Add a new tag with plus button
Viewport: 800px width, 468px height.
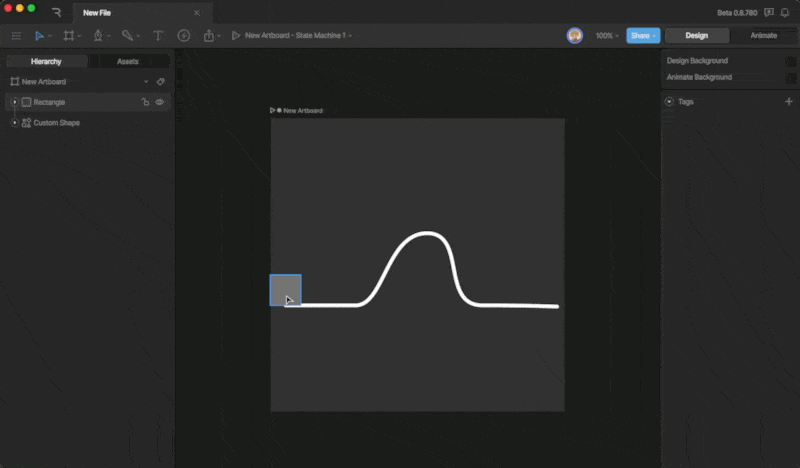(x=788, y=101)
